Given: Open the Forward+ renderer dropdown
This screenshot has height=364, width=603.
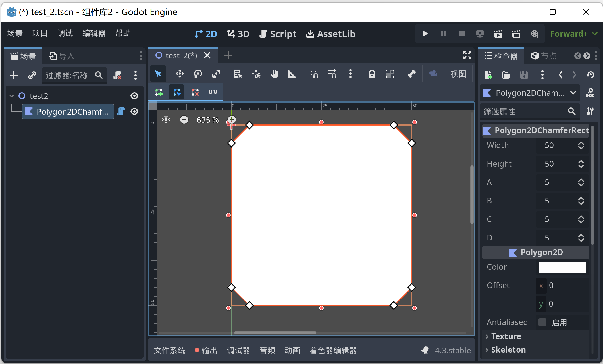Looking at the screenshot, I should 574,34.
